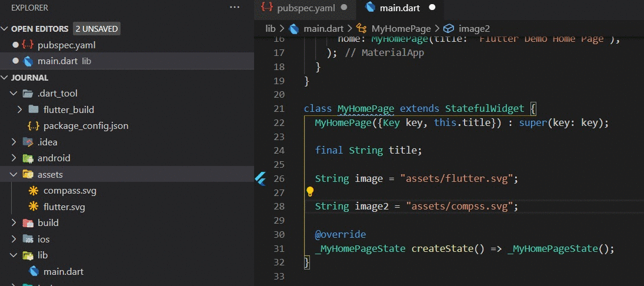Viewport: 644px width, 286px height.
Task: Click the build folder icon
Action: tap(28, 222)
